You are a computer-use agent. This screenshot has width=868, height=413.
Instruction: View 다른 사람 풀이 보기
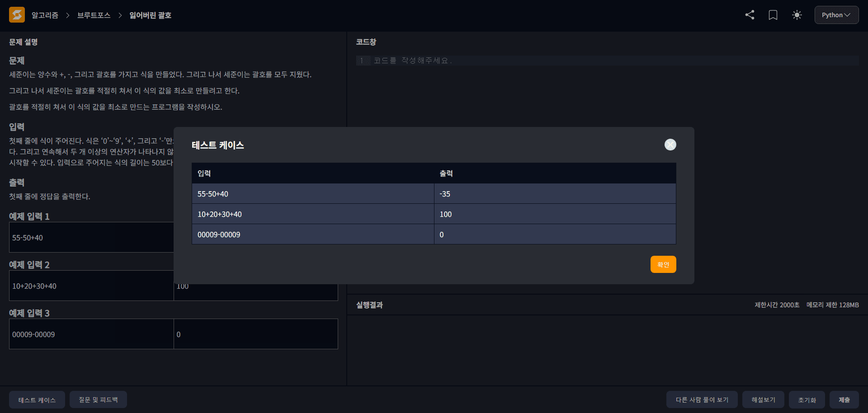coord(702,400)
